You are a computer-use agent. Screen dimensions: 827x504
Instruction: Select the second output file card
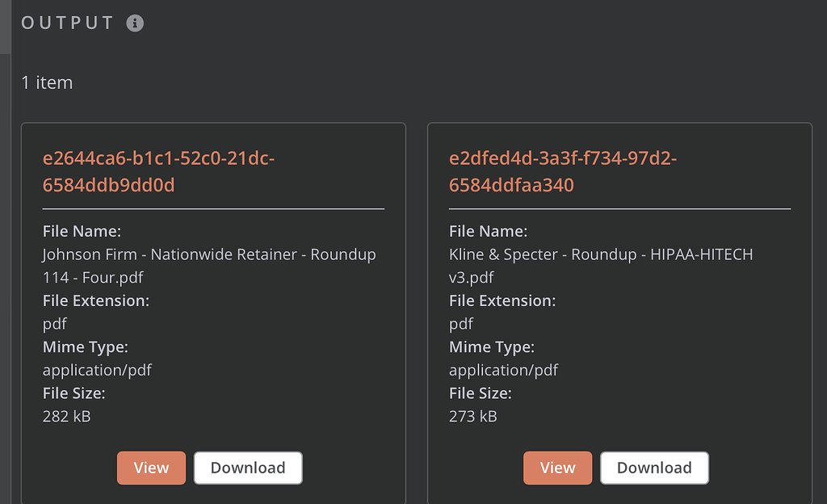coord(619,313)
